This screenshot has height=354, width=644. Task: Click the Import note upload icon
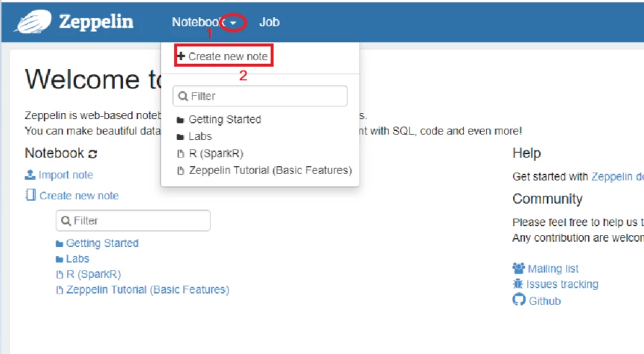tap(30, 175)
